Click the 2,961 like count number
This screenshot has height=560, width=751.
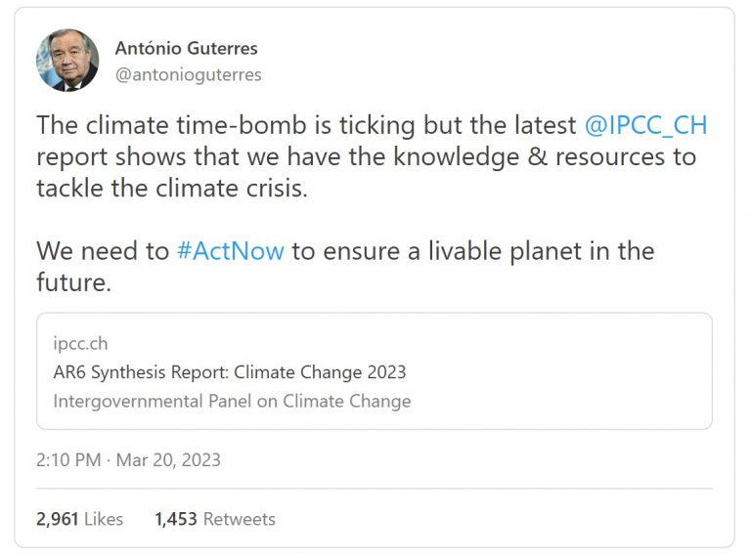[57, 519]
